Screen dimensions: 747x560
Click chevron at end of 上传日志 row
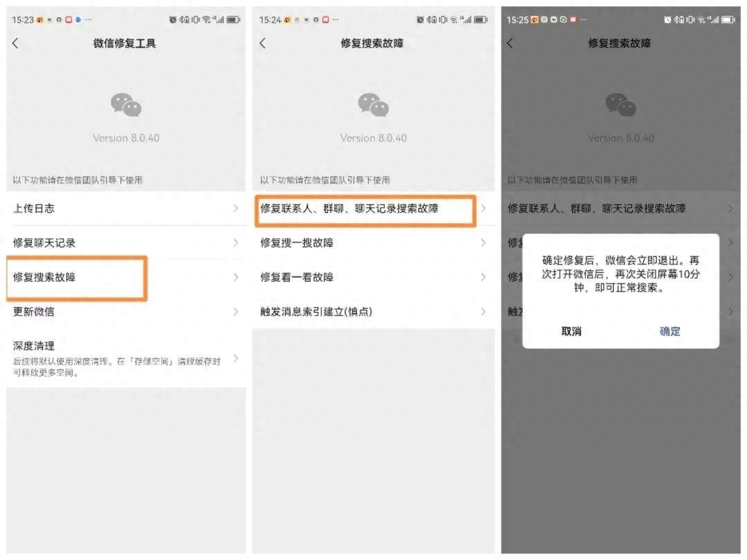coord(236,208)
